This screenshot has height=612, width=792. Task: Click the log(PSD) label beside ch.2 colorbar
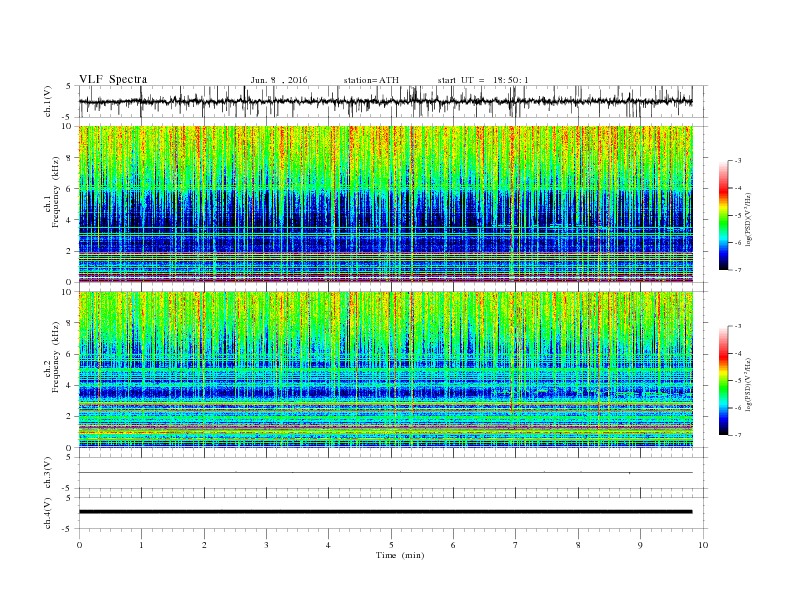tap(749, 384)
